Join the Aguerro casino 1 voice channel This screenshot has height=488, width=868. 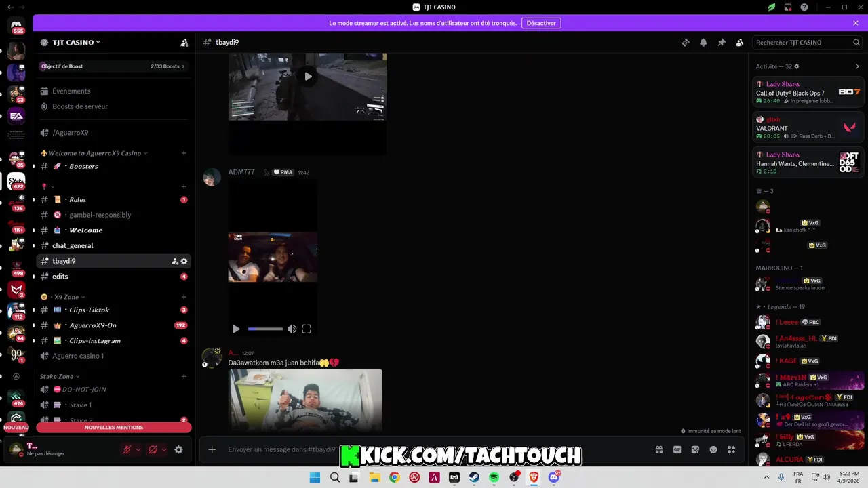[113, 356]
